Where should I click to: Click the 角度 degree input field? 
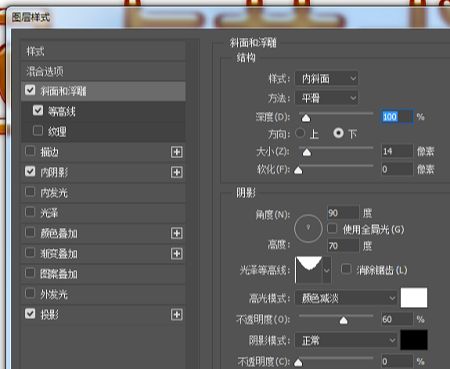click(x=343, y=213)
